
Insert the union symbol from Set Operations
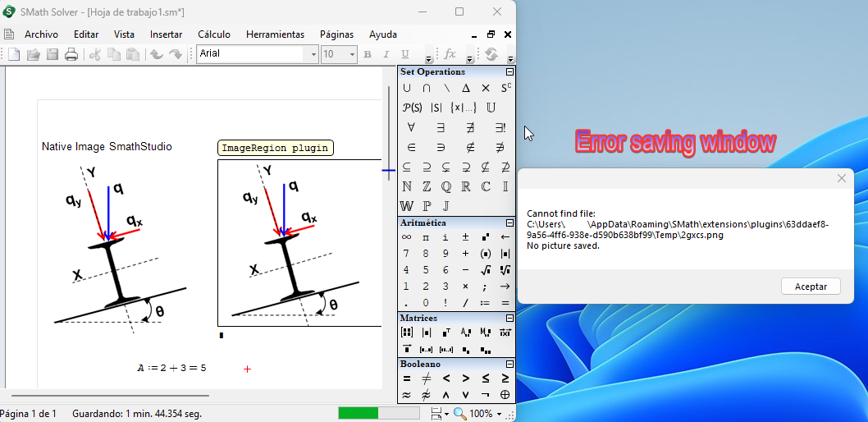(x=407, y=88)
